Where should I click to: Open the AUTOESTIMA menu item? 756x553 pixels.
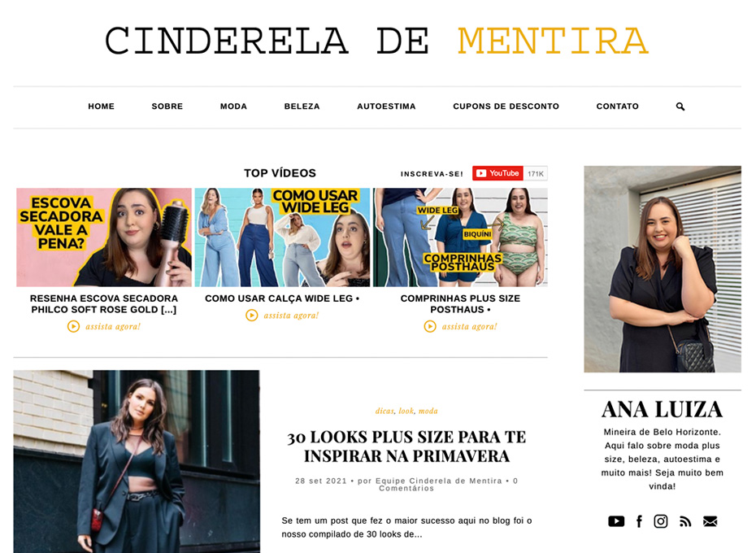point(386,107)
